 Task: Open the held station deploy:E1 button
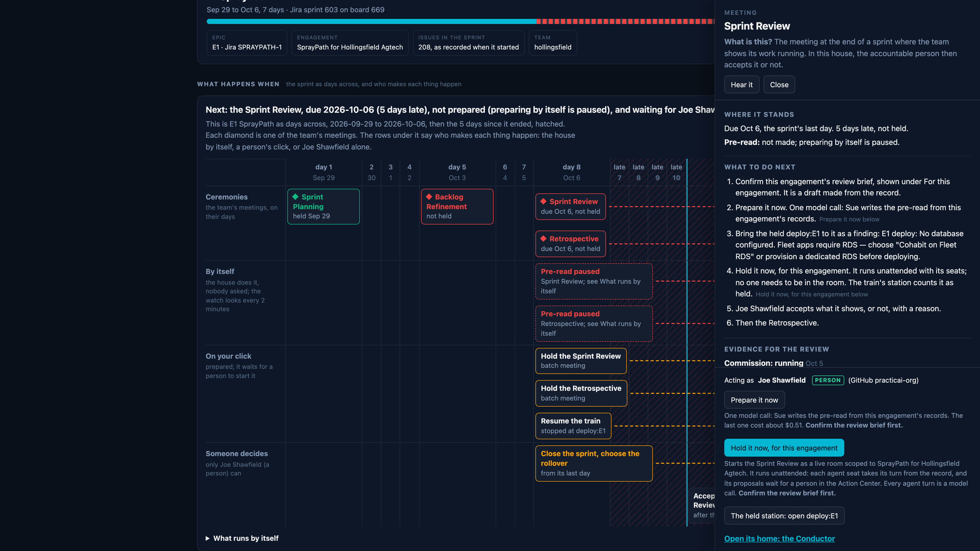[x=784, y=515]
